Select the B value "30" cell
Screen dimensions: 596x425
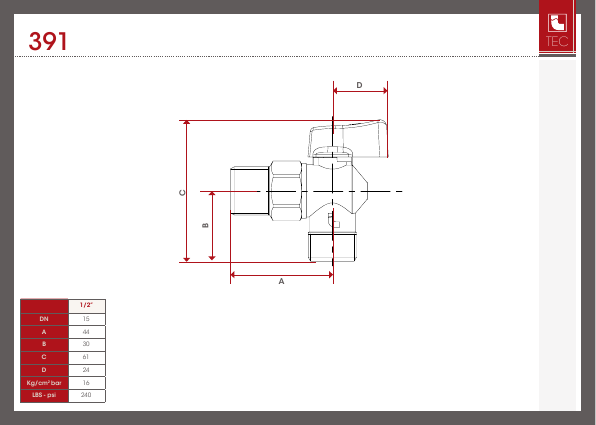click(x=87, y=344)
